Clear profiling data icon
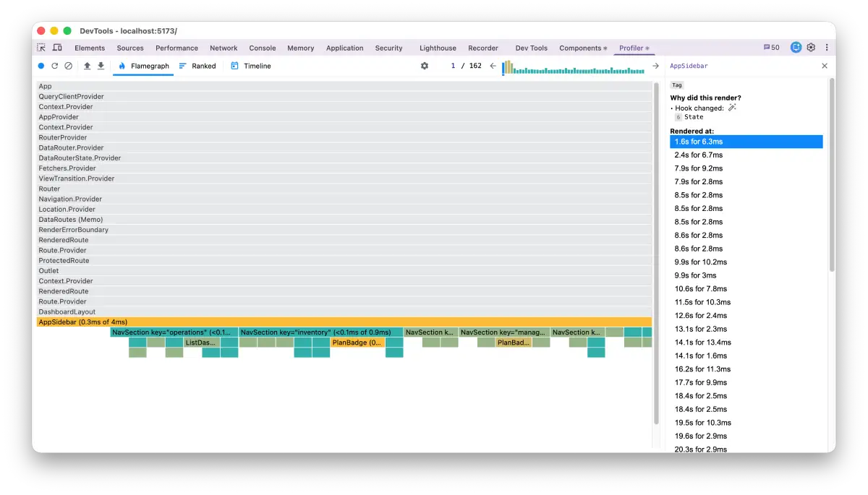 click(x=68, y=66)
